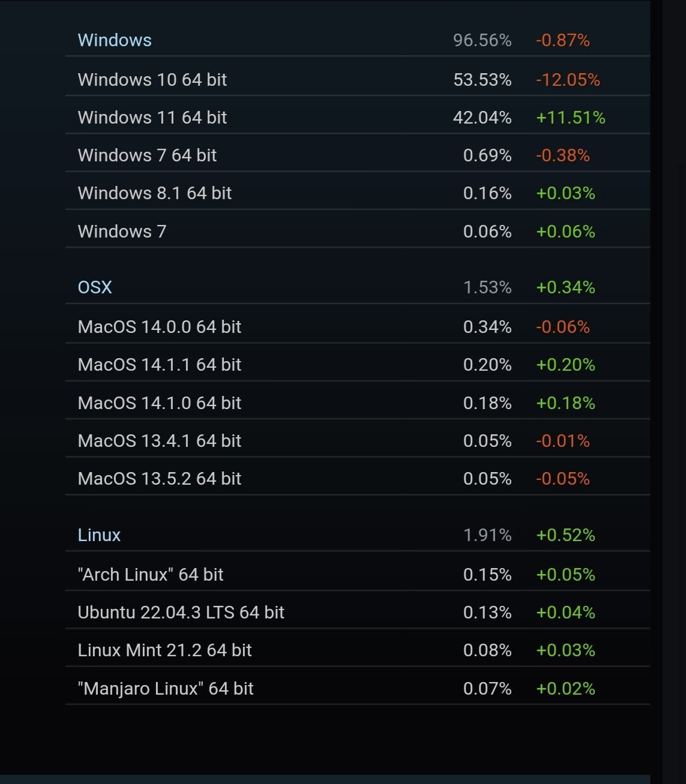Image resolution: width=686 pixels, height=784 pixels.
Task: Click the MacOS 14.1.1 64 bit entry
Action: click(159, 365)
